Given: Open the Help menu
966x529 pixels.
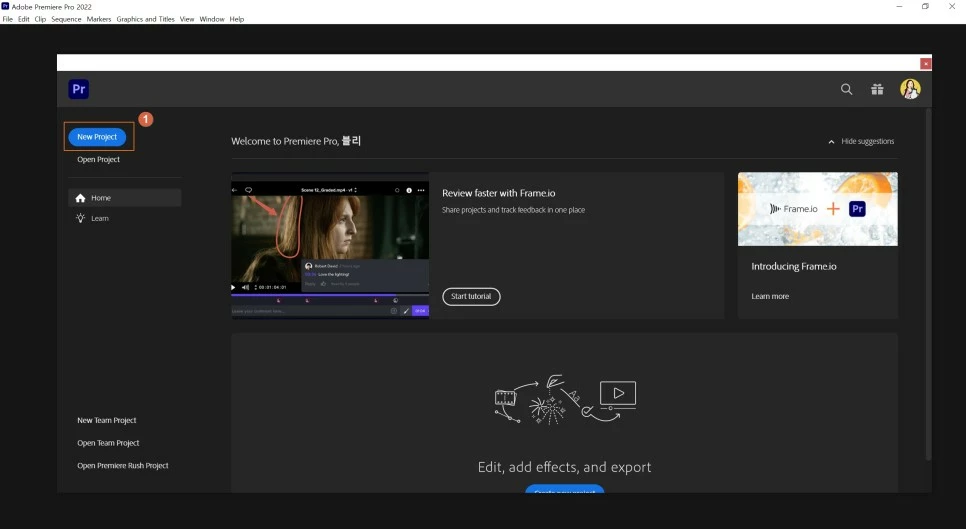Looking at the screenshot, I should 237,19.
